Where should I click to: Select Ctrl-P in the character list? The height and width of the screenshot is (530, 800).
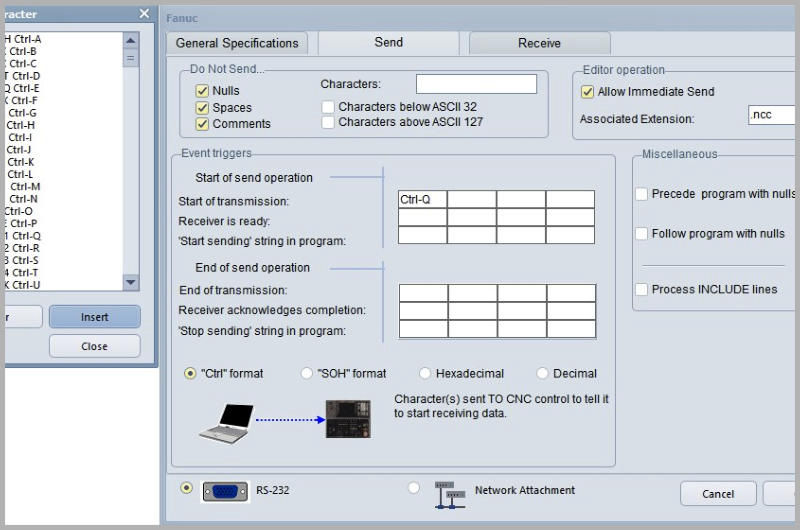[64, 223]
